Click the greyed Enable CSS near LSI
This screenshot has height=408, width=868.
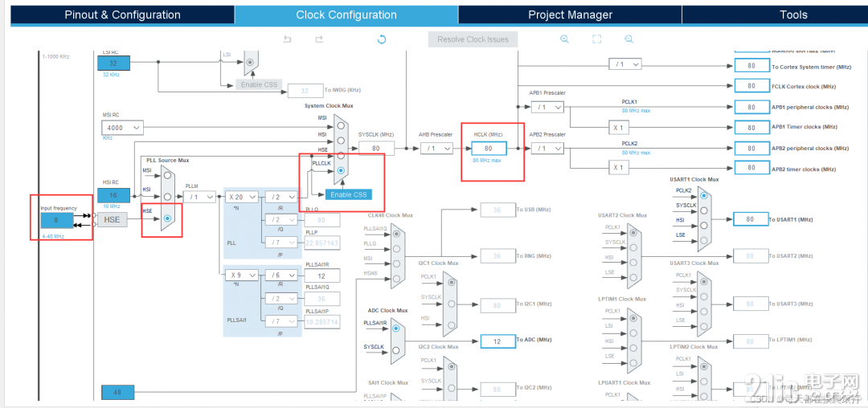(259, 84)
